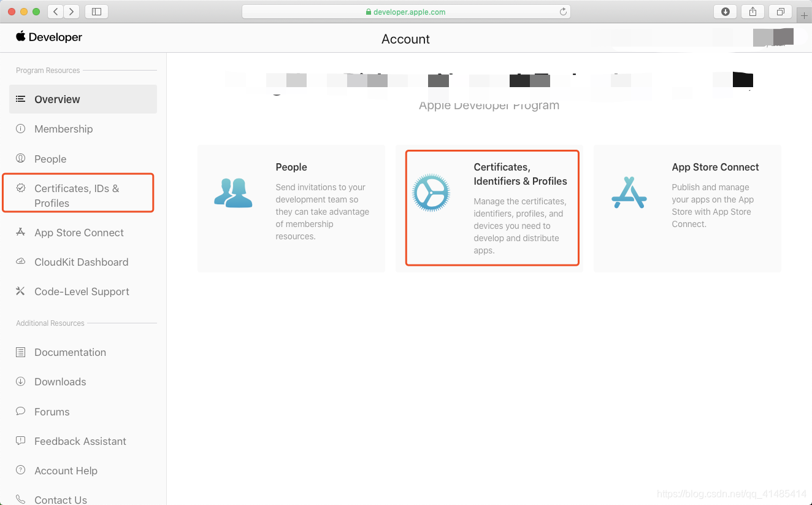Click the People person icon in sidebar
812x505 pixels.
coord(21,158)
